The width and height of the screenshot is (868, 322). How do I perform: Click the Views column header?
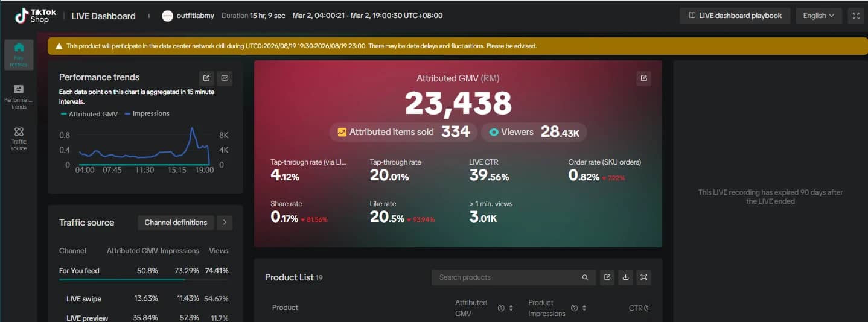click(x=219, y=251)
